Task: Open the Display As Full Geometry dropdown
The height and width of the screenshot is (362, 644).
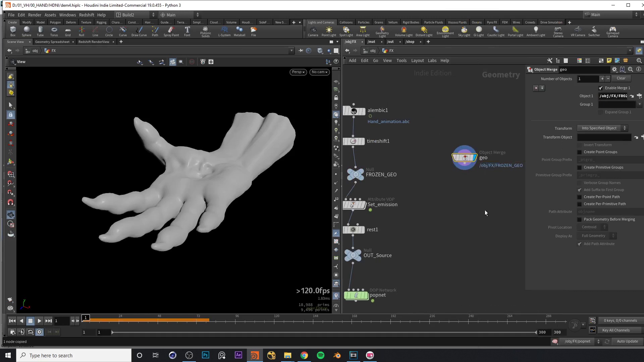Action: click(x=596, y=236)
